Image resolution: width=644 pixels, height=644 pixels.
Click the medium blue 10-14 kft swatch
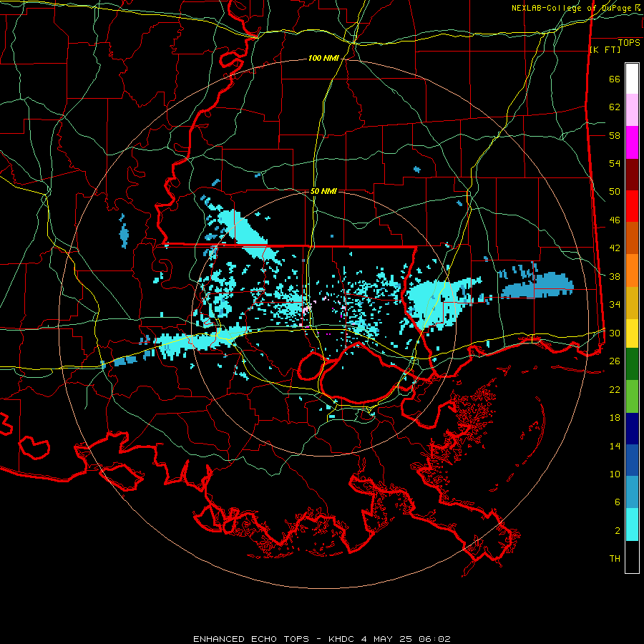pyautogui.click(x=632, y=460)
